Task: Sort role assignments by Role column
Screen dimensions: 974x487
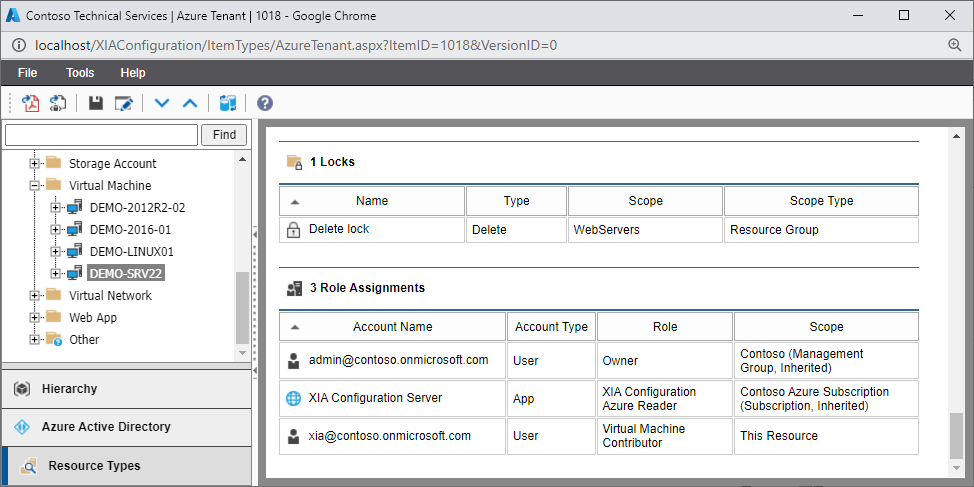Action: pyautogui.click(x=665, y=327)
